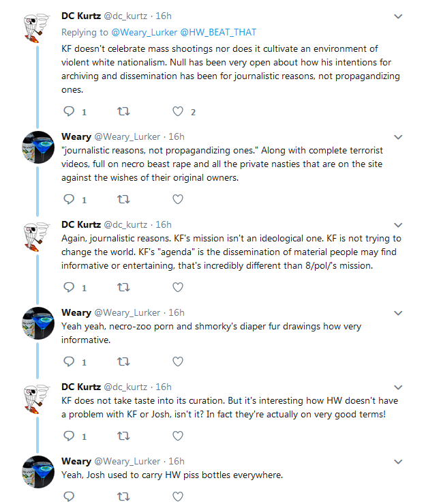426x504 pixels.
Task: Open the @Weary_Lurker mention link in Replying to
Action: [x=144, y=33]
